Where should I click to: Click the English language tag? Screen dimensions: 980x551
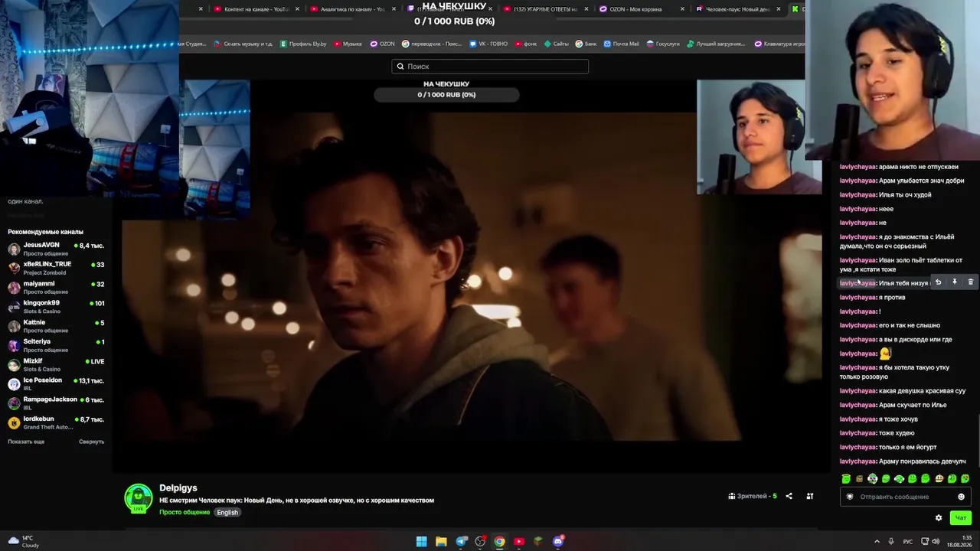(227, 512)
